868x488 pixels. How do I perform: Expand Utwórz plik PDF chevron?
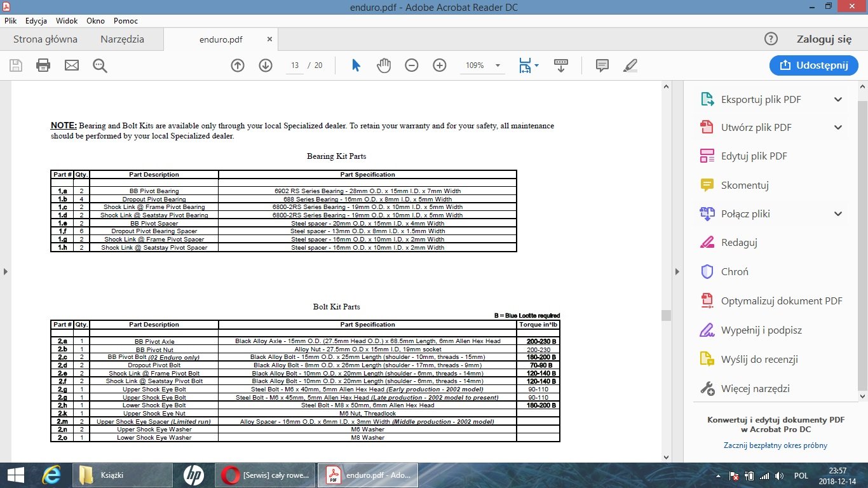tap(838, 127)
